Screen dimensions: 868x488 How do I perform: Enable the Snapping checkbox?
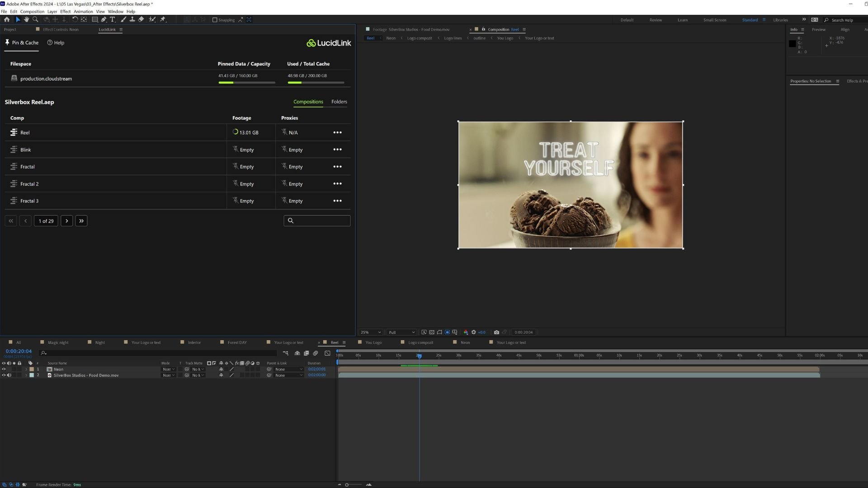pyautogui.click(x=215, y=20)
